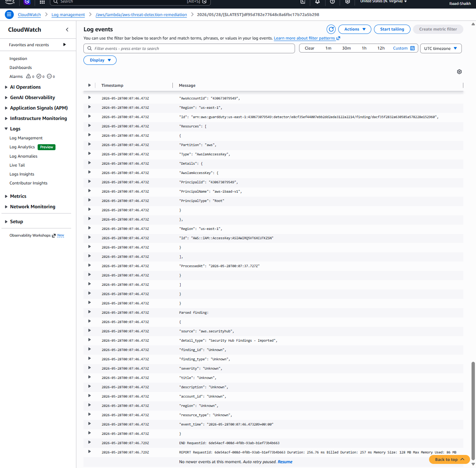Screen dimensions: 476x468
Task: Open Live Tail in sidebar
Action: tap(17, 165)
